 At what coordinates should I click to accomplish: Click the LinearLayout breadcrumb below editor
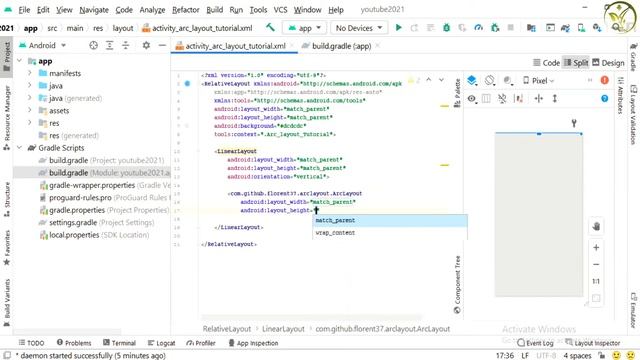(283, 329)
